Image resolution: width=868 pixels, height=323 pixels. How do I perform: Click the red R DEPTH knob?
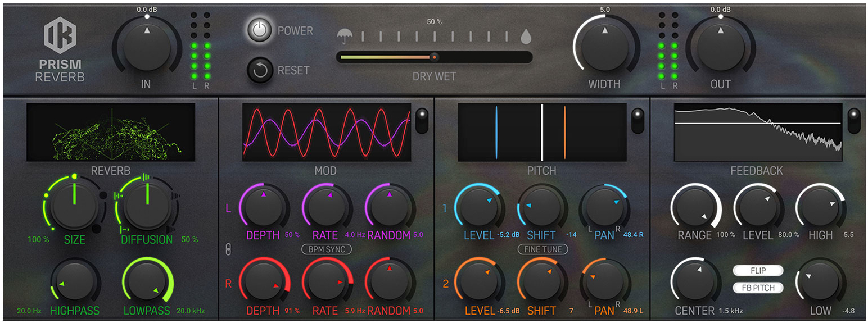point(263,281)
